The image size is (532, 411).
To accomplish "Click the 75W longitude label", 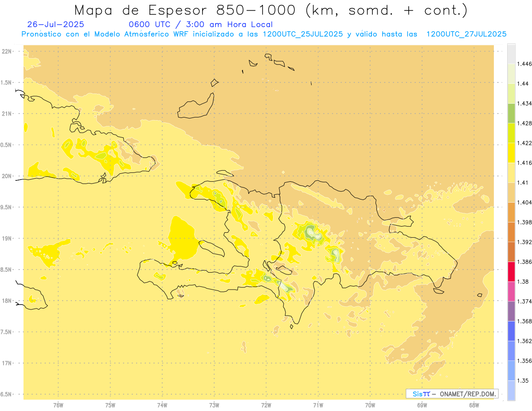I will click(110, 405).
